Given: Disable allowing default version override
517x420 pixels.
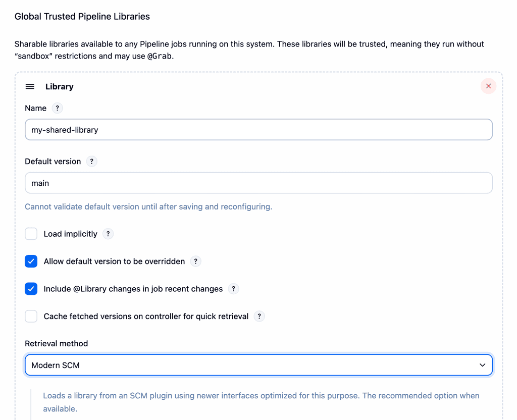Looking at the screenshot, I should [31, 261].
